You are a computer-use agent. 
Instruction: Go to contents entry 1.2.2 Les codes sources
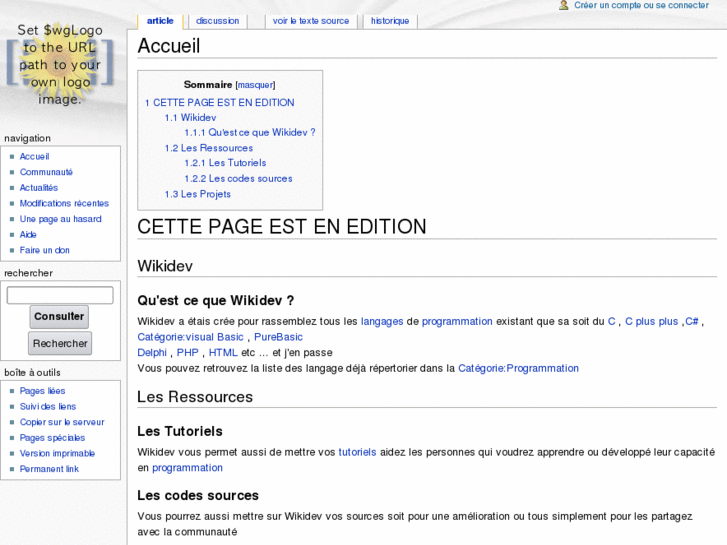pos(238,179)
